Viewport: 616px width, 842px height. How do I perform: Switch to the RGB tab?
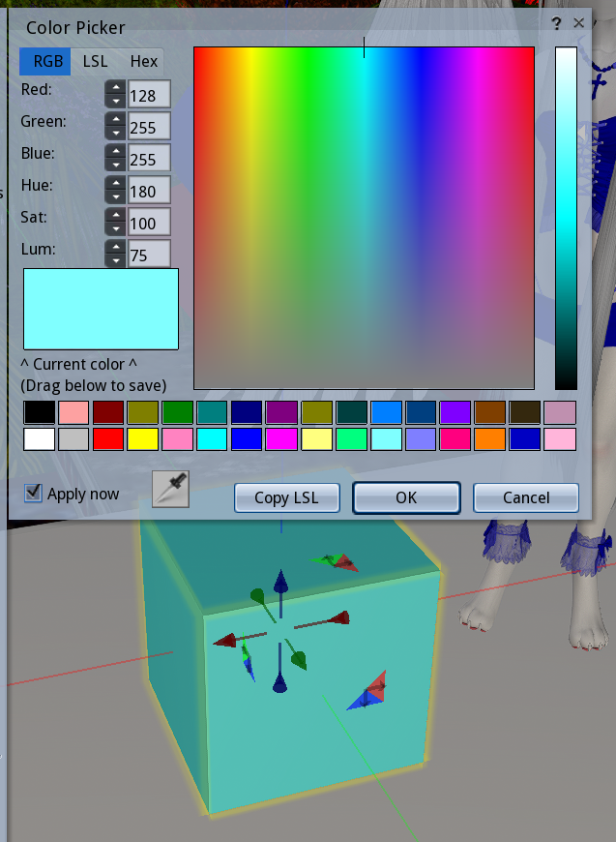(45, 61)
